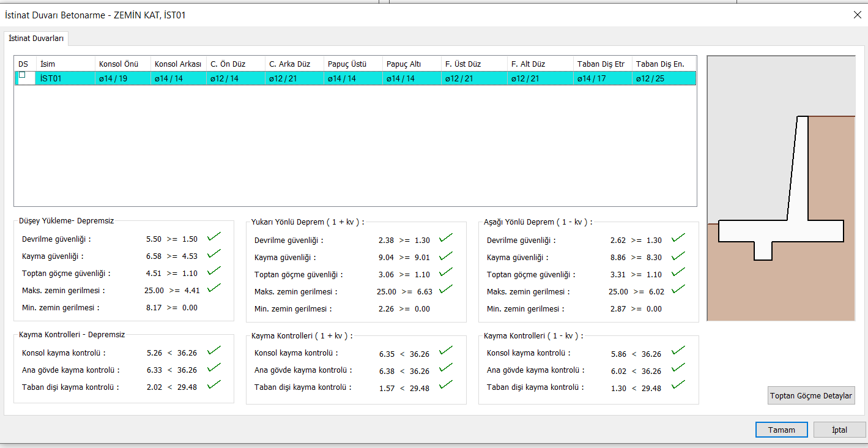Cancel with the İptal button
Screen dimensions: 868x448
(839, 430)
